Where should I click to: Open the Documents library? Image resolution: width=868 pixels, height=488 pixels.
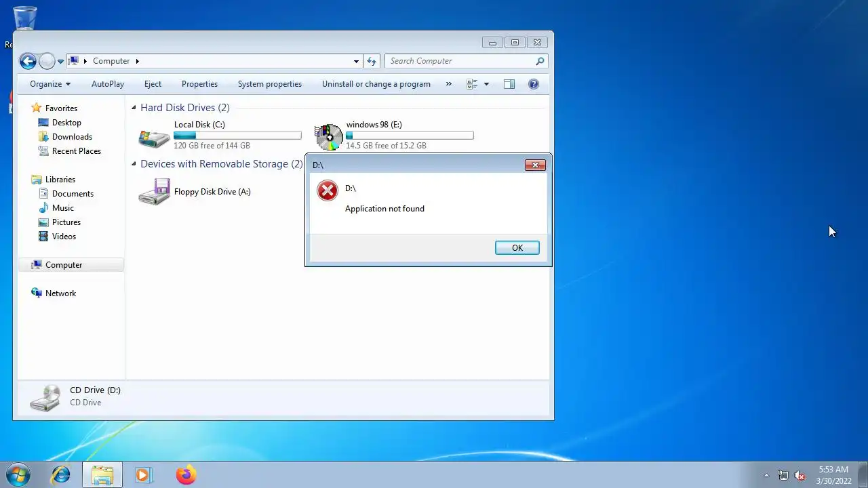click(x=73, y=194)
